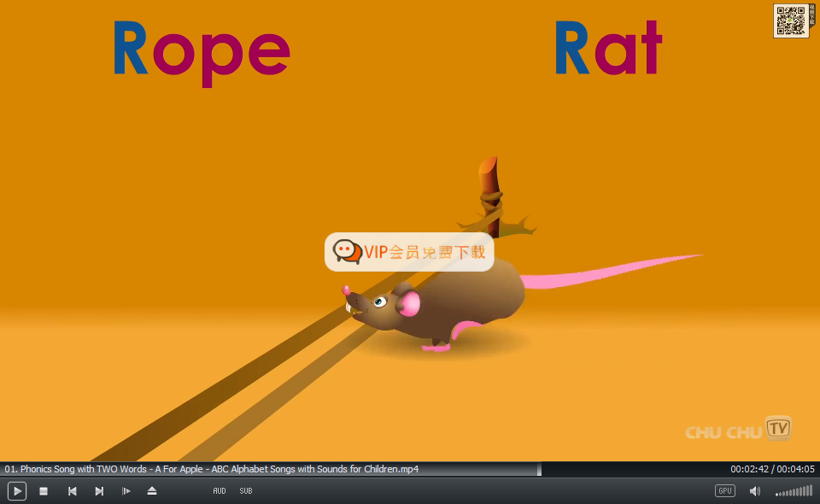Click the ChuChu TV watermark logo
Viewport: 820px width, 504px height.
point(739,431)
